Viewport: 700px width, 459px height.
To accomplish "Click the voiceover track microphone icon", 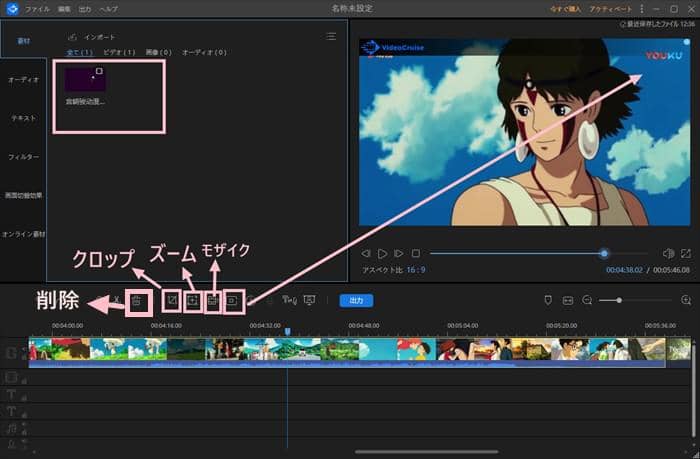I will pos(11,444).
